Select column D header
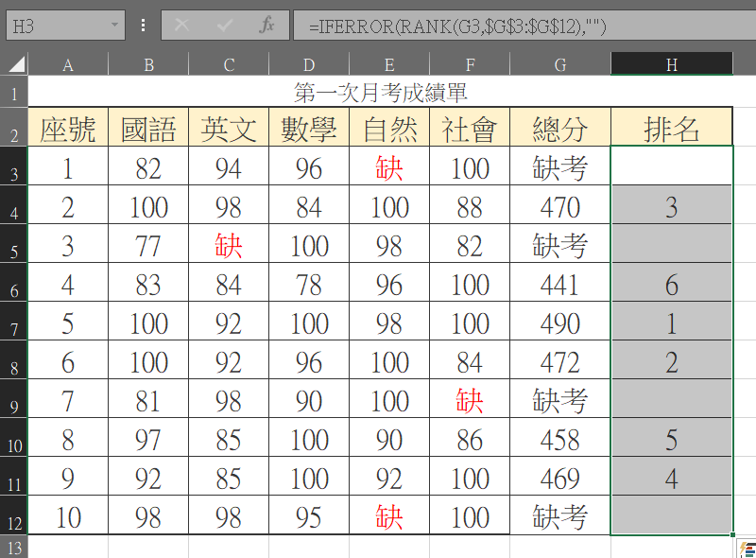The width and height of the screenshot is (756, 558). click(309, 64)
